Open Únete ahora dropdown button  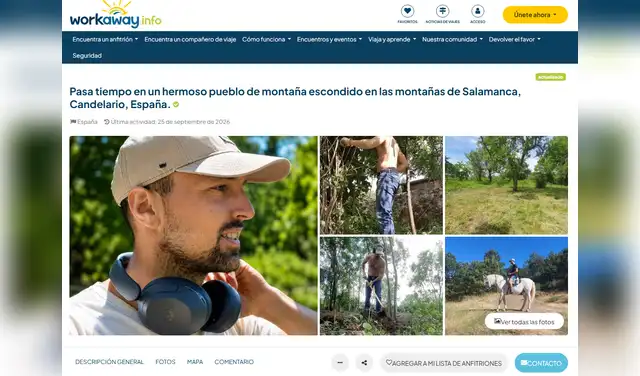(x=535, y=15)
